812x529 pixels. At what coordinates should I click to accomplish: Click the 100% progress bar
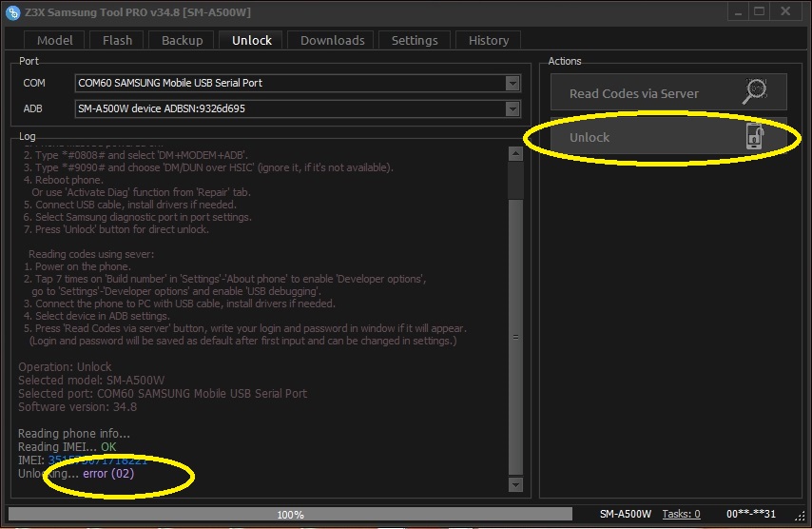click(x=290, y=514)
